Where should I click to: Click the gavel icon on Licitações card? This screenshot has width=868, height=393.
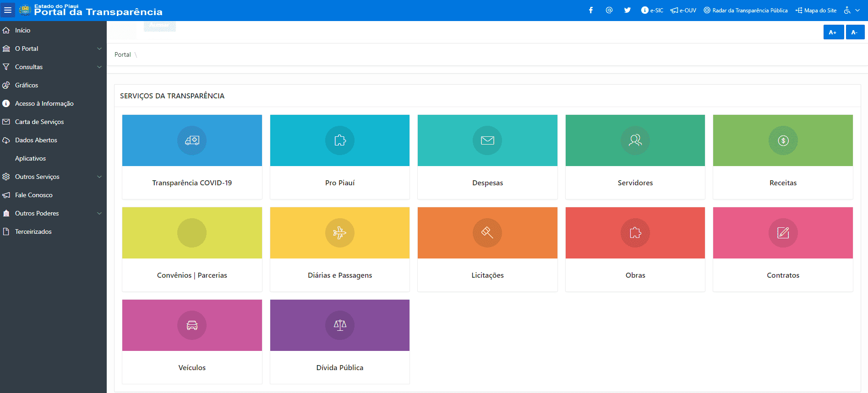[x=487, y=233]
